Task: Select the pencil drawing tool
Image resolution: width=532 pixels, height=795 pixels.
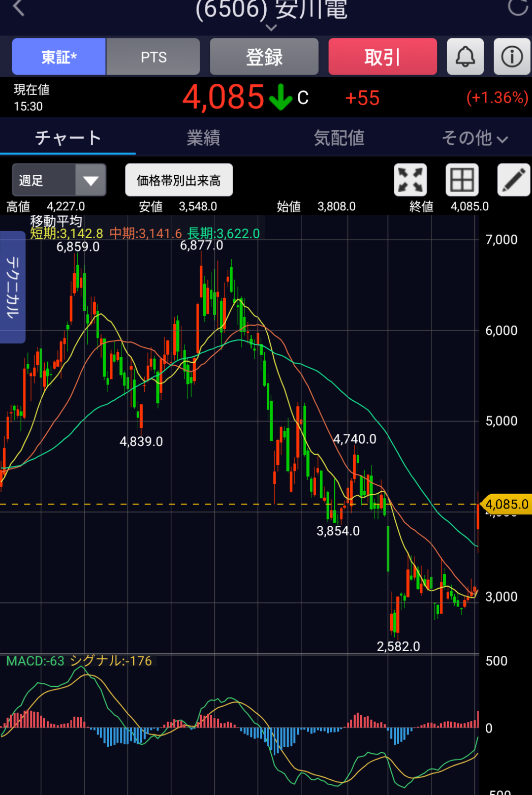Action: pos(513,180)
